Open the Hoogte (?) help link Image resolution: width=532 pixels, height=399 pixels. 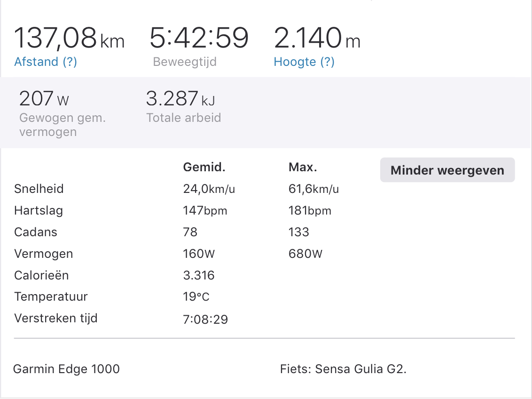pos(304,62)
